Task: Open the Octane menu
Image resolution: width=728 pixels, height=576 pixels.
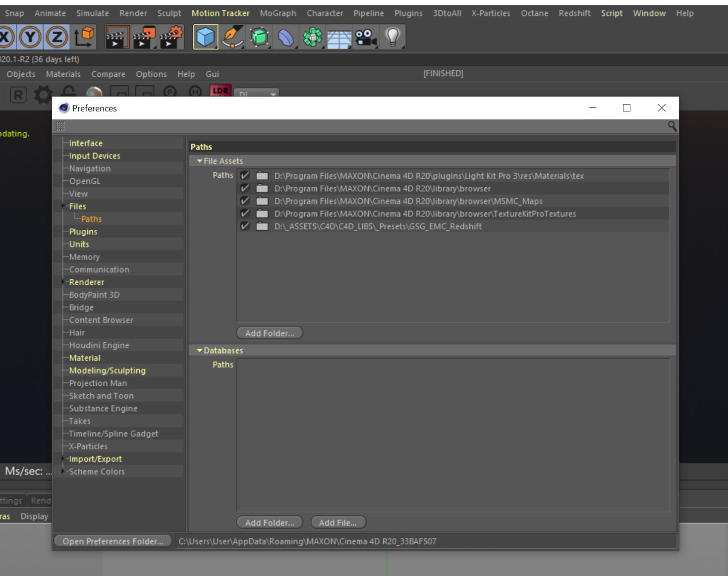Action: tap(534, 13)
